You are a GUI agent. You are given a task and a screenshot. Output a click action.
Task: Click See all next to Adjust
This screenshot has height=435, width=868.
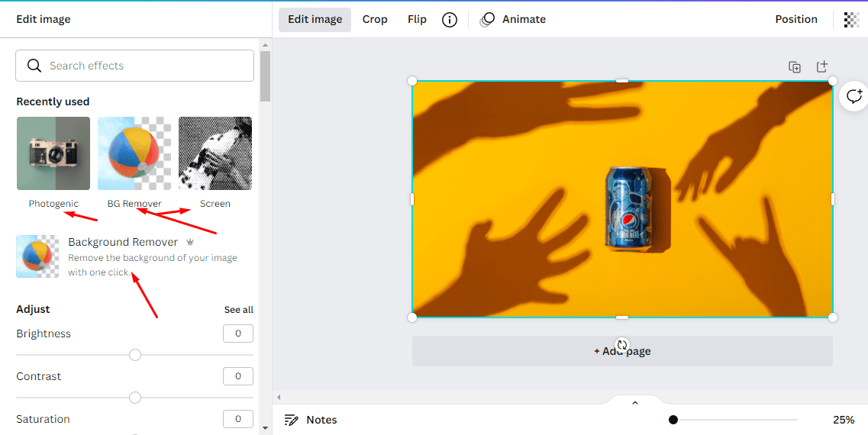[239, 310]
